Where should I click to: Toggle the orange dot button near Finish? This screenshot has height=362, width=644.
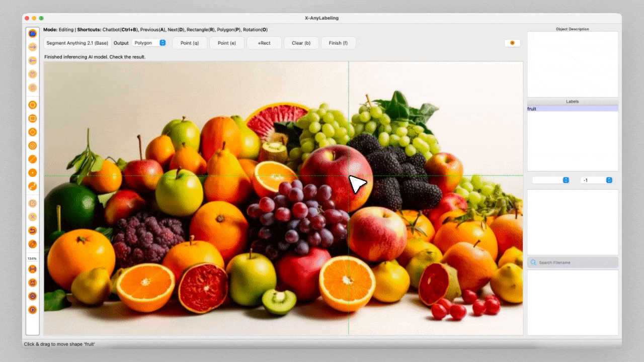tap(512, 43)
